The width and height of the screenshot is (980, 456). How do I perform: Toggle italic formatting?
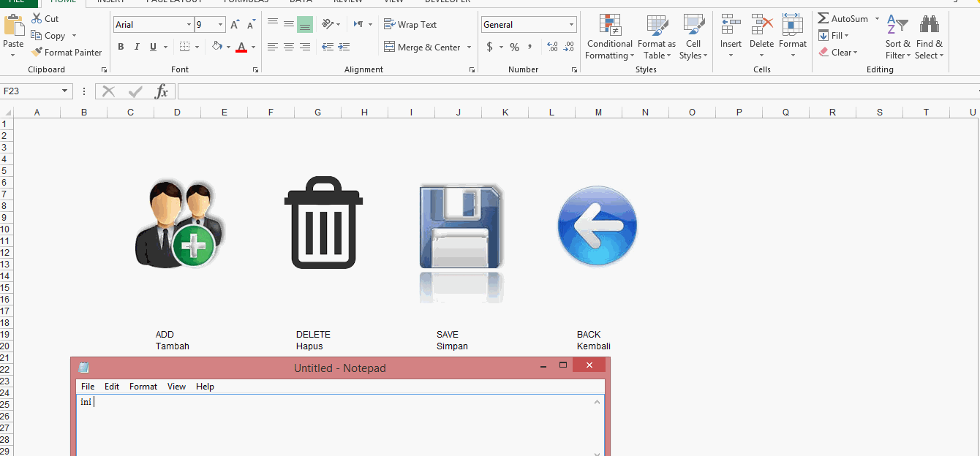[137, 46]
